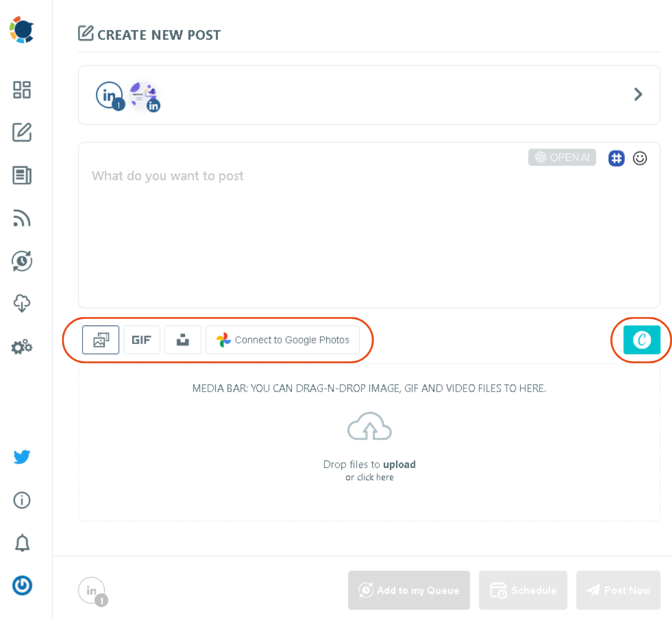Toggle the image media type button
This screenshot has width=672, height=618.
pos(100,340)
